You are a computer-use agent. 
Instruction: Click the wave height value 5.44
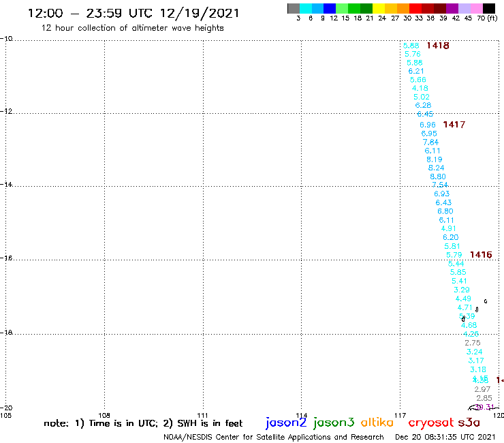[x=456, y=264]
